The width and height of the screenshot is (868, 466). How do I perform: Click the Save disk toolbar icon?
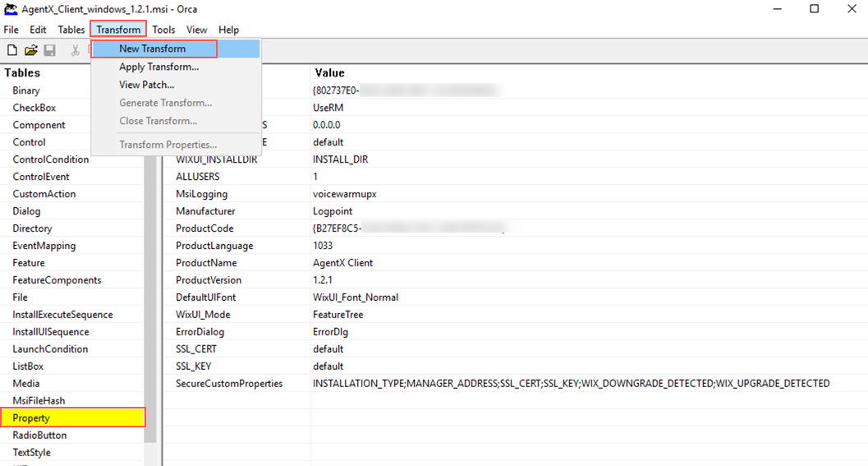coord(50,51)
